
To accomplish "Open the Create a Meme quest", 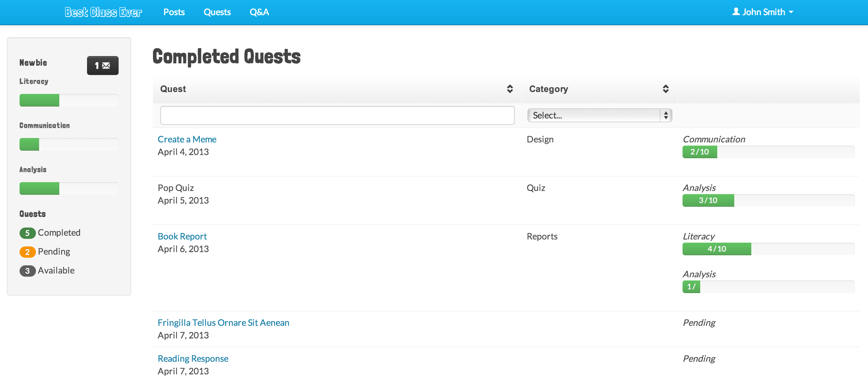I will pos(187,139).
